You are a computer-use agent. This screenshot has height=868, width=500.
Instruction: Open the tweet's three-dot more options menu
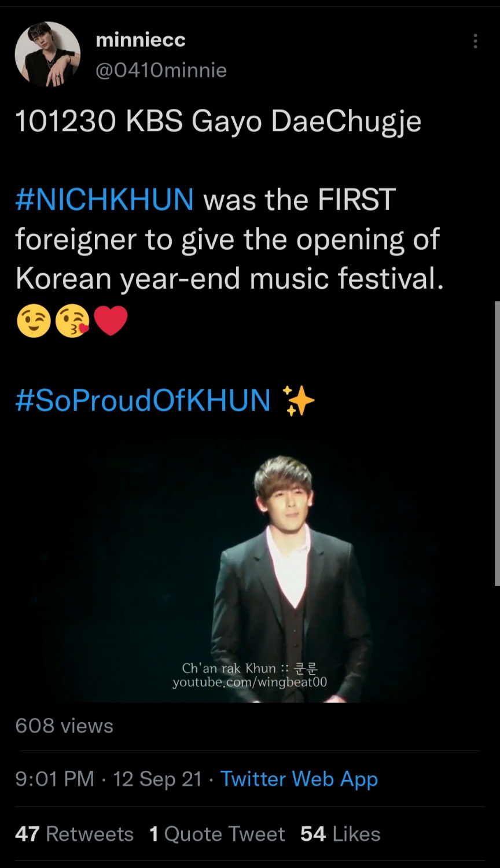click(x=475, y=41)
